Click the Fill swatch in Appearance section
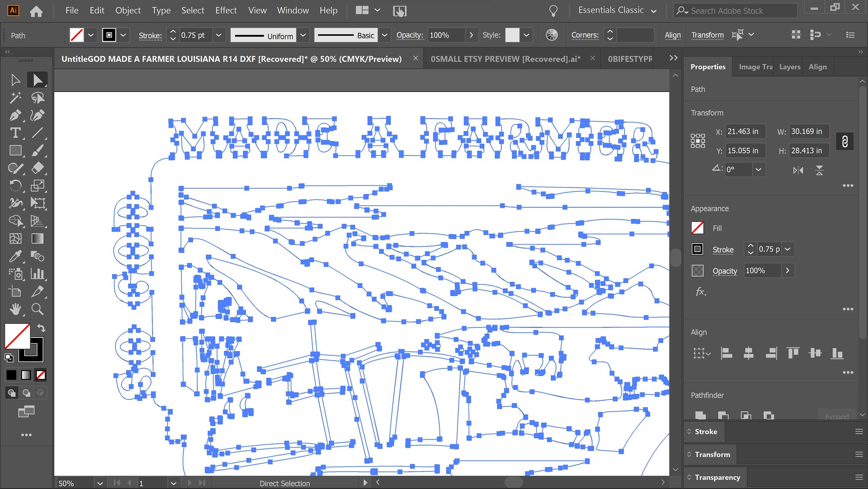Viewport: 868px width, 489px height. pyautogui.click(x=698, y=228)
